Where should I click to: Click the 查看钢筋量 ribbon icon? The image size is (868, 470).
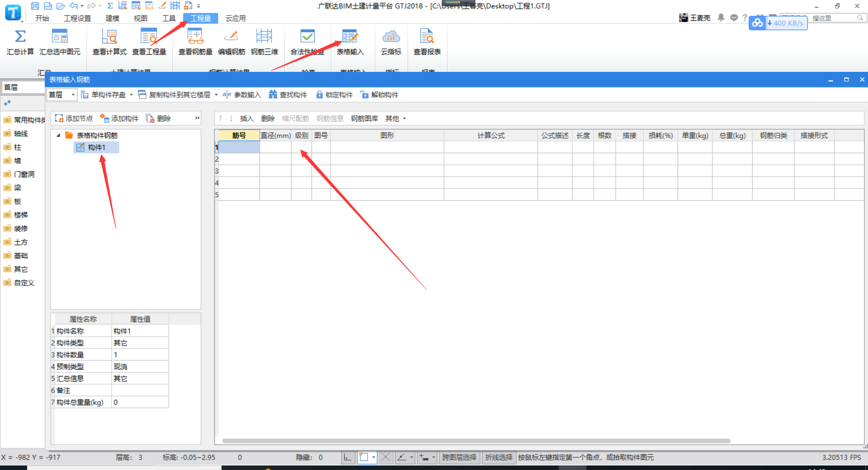coord(195,42)
